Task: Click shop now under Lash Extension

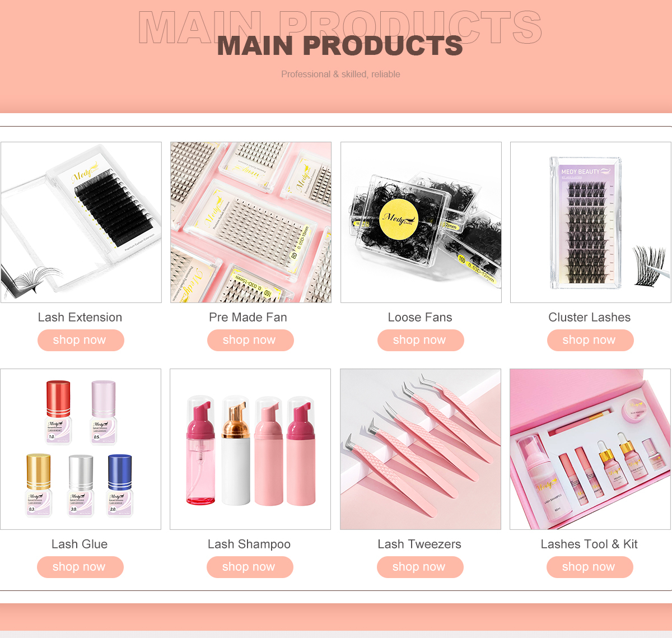Action: coord(81,340)
